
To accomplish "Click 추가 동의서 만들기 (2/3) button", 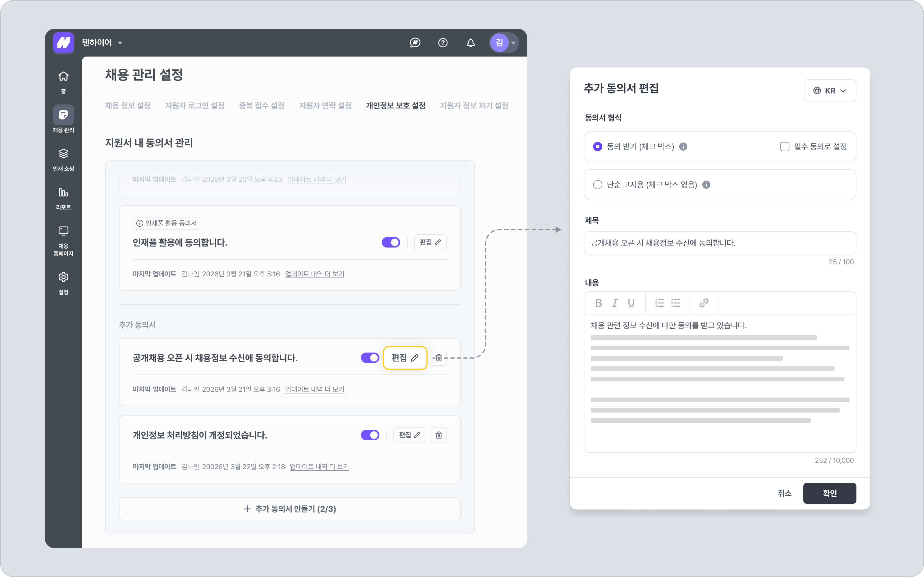I will coord(290,509).
